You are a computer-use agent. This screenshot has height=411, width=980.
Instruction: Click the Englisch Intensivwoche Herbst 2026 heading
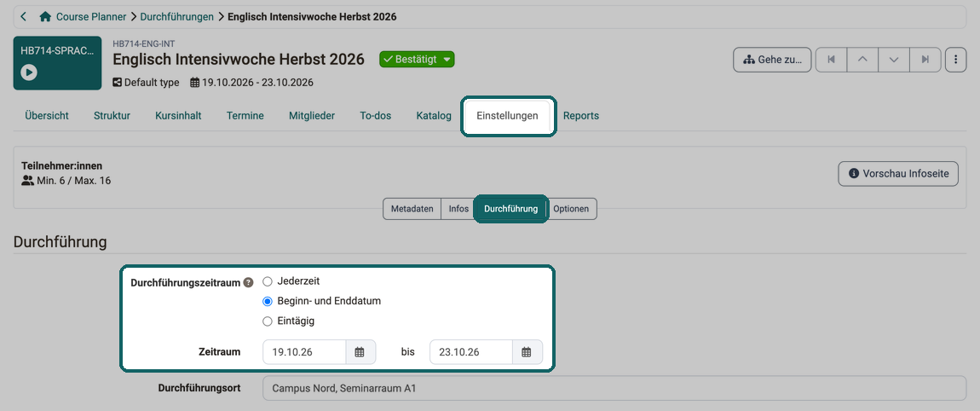click(238, 60)
